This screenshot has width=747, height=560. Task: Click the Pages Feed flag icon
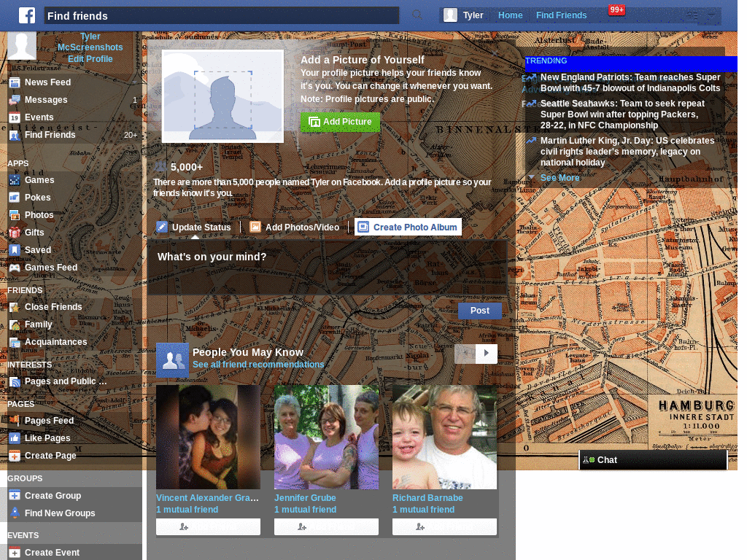coord(15,421)
